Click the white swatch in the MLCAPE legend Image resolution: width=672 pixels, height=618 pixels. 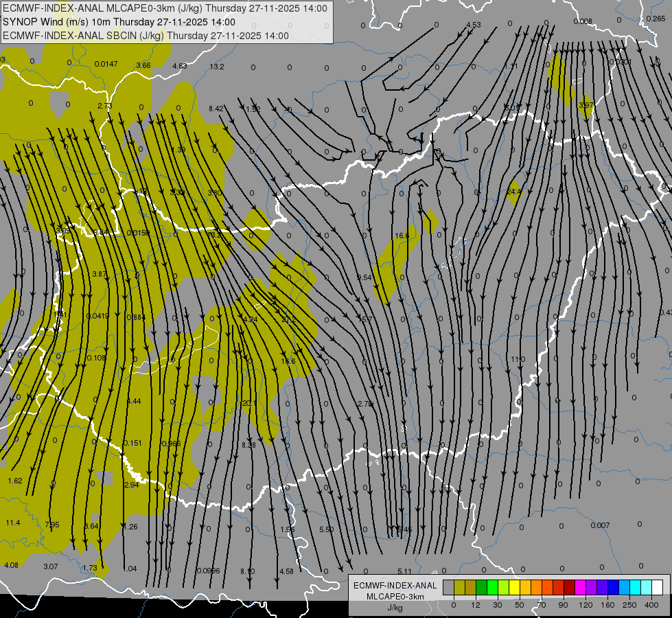pyautogui.click(x=657, y=587)
